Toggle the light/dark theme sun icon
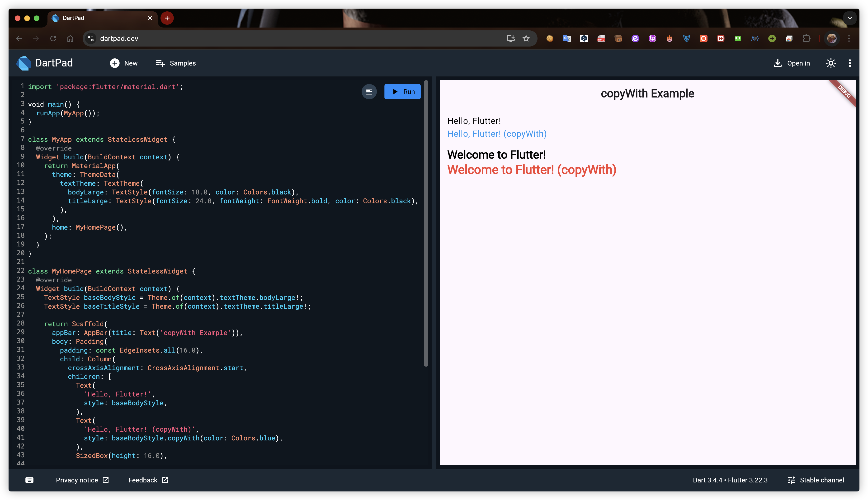The height and width of the screenshot is (500, 868). [x=830, y=63]
